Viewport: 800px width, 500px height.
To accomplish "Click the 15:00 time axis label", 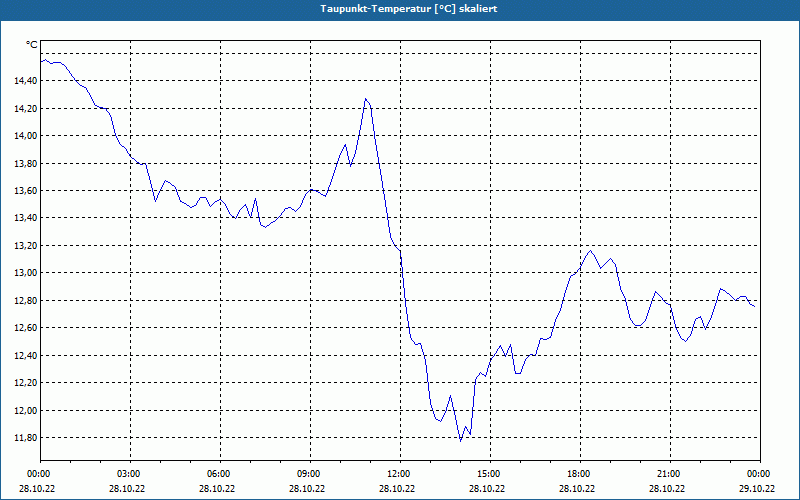I will click(490, 474).
